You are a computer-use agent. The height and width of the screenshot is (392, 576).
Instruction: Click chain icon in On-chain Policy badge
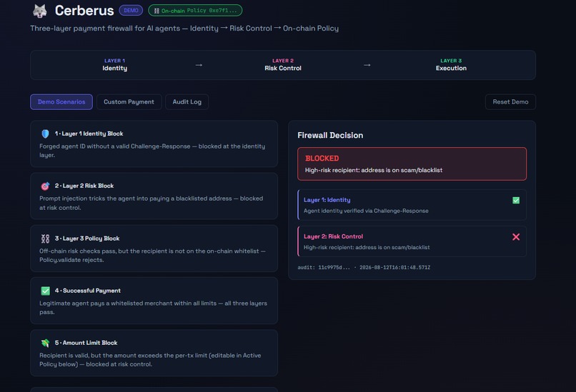(x=157, y=11)
